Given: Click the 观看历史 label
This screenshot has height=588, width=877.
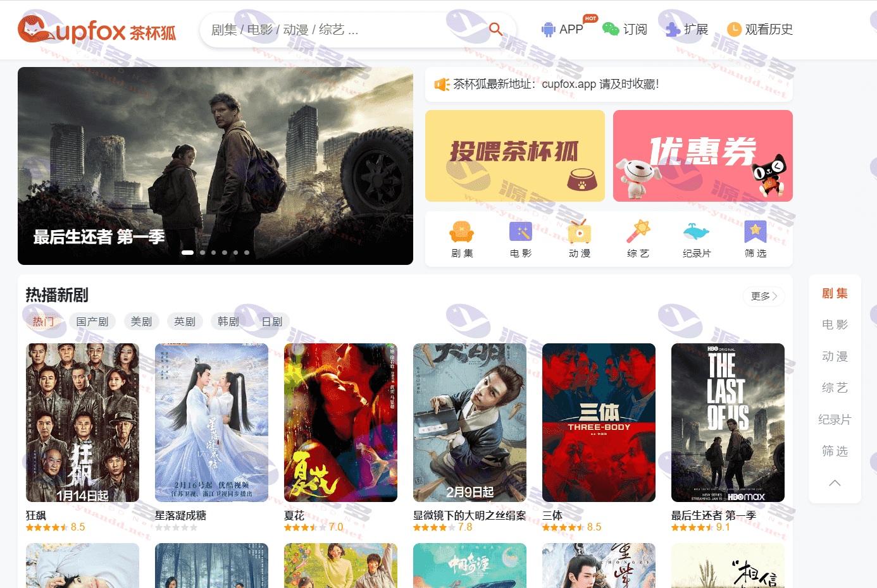Looking at the screenshot, I should 769,29.
